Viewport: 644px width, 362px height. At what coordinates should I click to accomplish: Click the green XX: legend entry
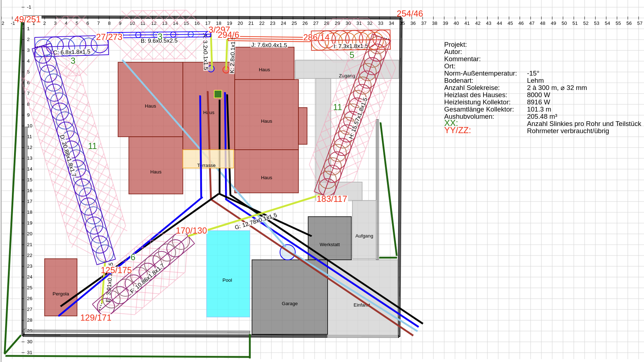click(x=451, y=123)
